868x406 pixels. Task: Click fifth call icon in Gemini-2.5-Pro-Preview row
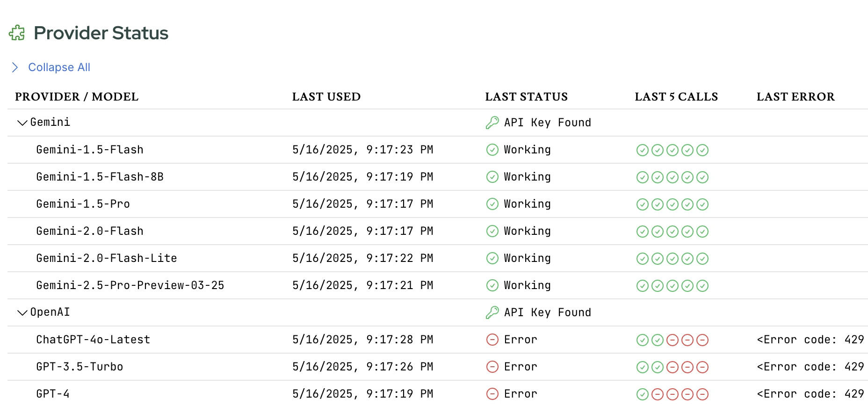pyautogui.click(x=702, y=286)
